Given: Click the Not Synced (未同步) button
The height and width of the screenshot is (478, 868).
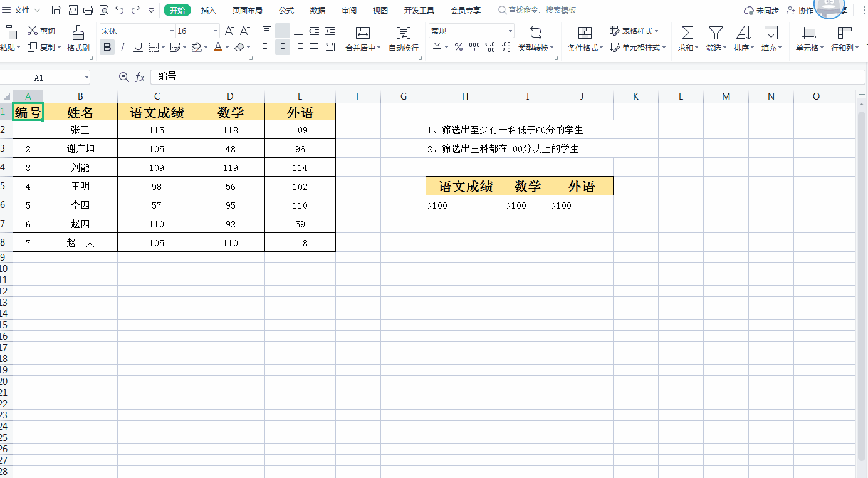Looking at the screenshot, I should coord(761,10).
